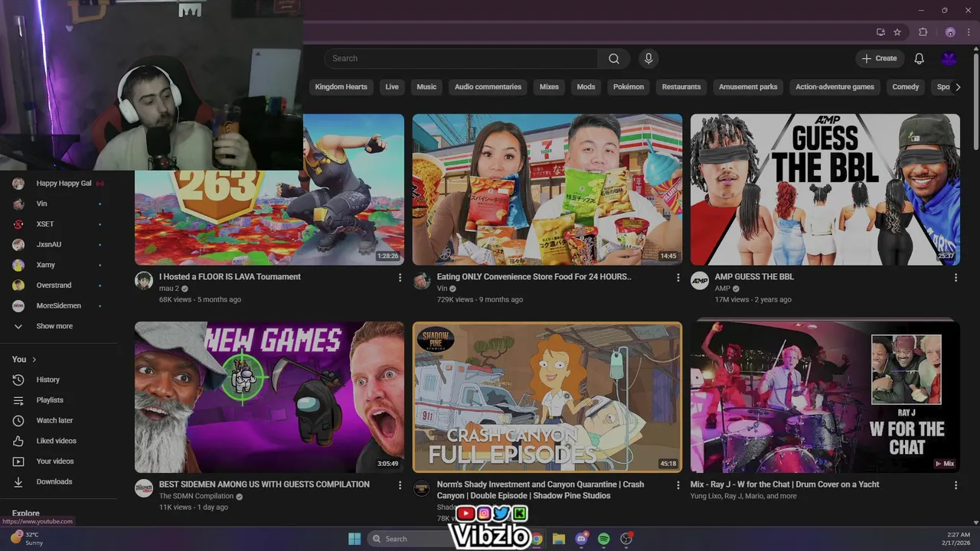Screen dimensions: 980x551
Task: Open options for Eating ONLY Convenience Store video
Action: [678, 278]
